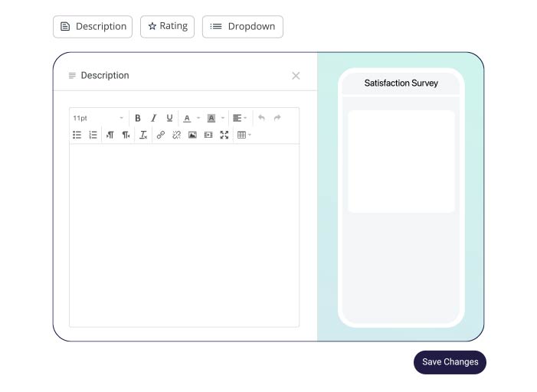Toggle fullscreen editor mode

(x=224, y=135)
